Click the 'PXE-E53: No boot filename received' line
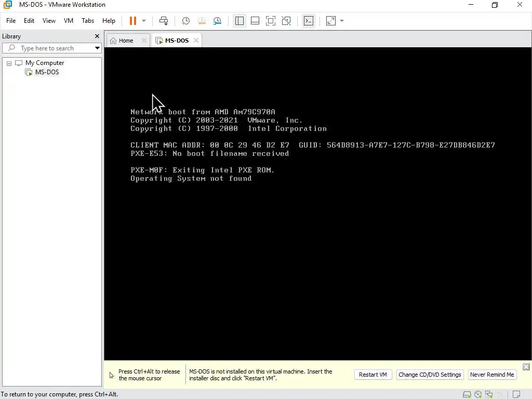 click(x=210, y=153)
